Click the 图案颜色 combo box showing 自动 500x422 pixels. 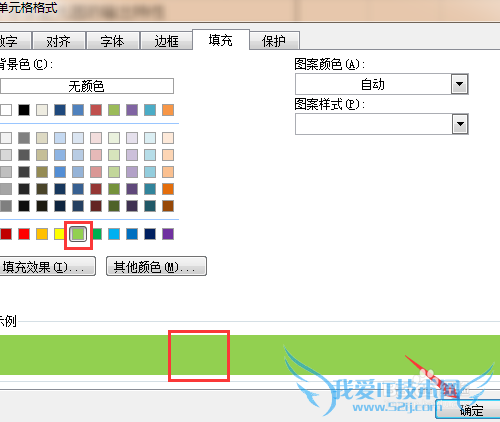coord(382,84)
